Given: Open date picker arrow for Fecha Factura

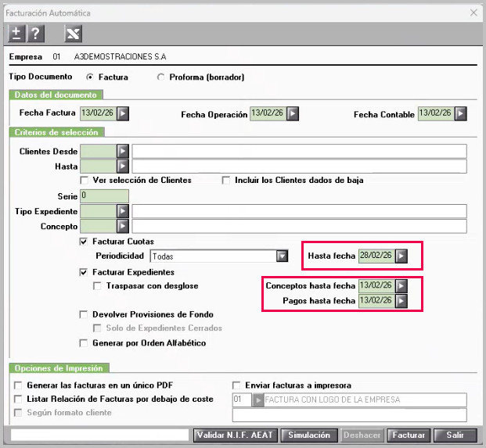Looking at the screenshot, I should pos(123,113).
